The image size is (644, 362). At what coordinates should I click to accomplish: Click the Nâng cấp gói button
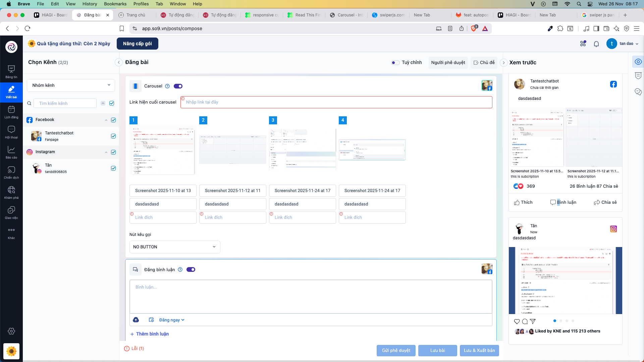click(137, 44)
